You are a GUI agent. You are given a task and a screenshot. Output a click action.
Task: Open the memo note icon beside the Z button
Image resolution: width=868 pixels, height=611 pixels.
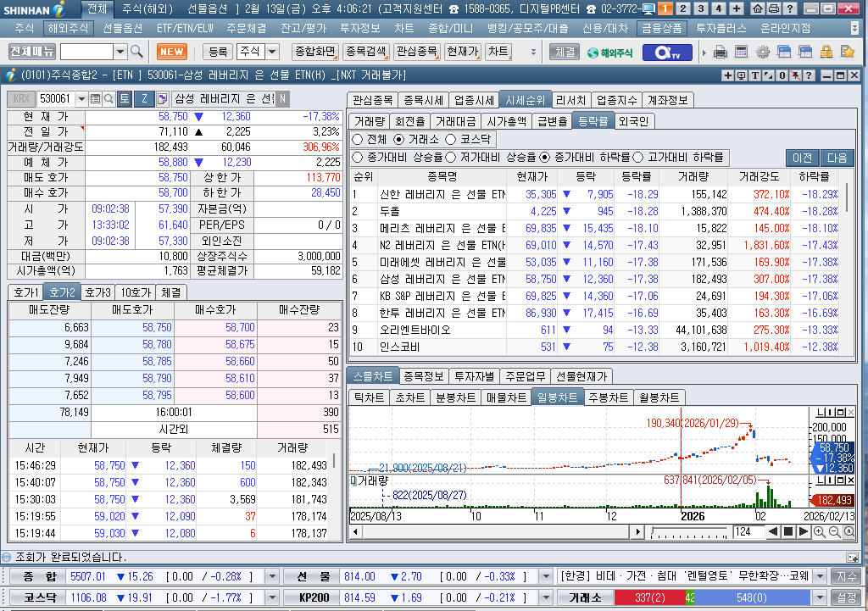(x=162, y=99)
